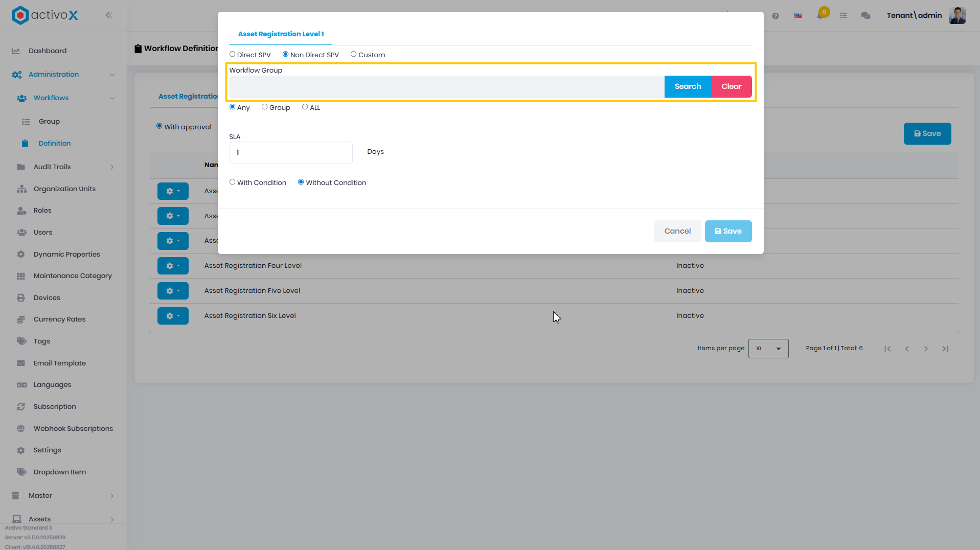Image resolution: width=980 pixels, height=550 pixels.
Task: Click the Email Template envelope icon
Action: (21, 363)
